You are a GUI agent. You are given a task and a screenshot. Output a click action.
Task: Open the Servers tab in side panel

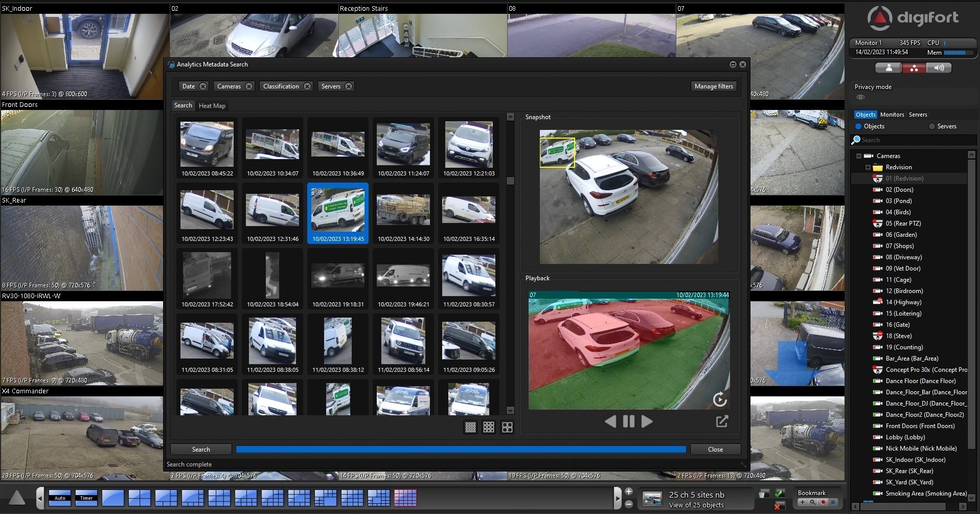pos(918,115)
